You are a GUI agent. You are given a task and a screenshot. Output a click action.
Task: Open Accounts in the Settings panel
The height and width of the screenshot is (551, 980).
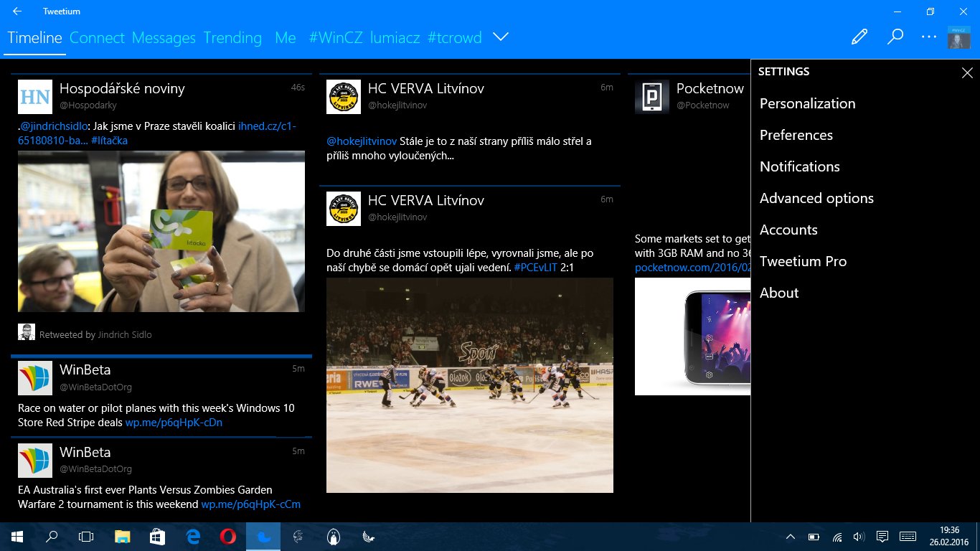[788, 230]
